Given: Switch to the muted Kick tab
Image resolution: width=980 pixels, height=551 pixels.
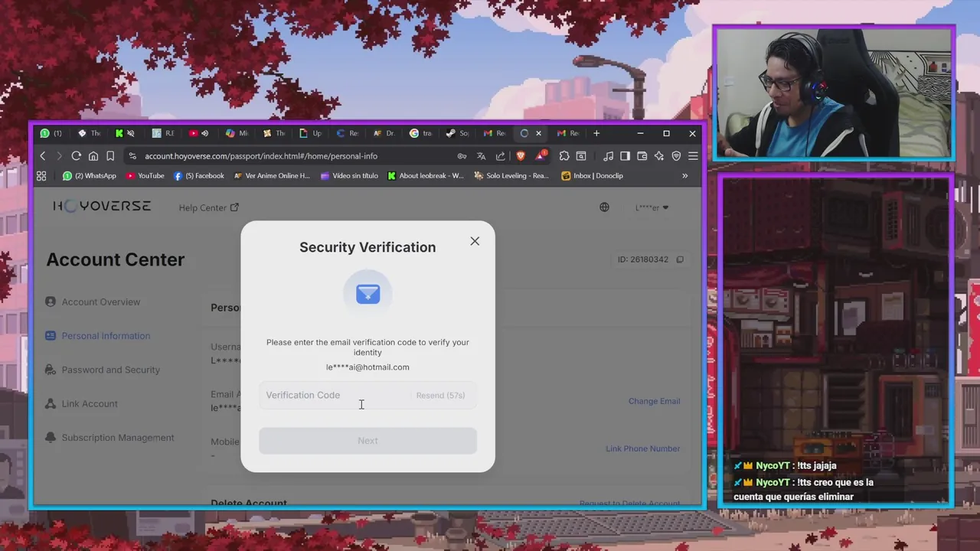Looking at the screenshot, I should [x=125, y=133].
